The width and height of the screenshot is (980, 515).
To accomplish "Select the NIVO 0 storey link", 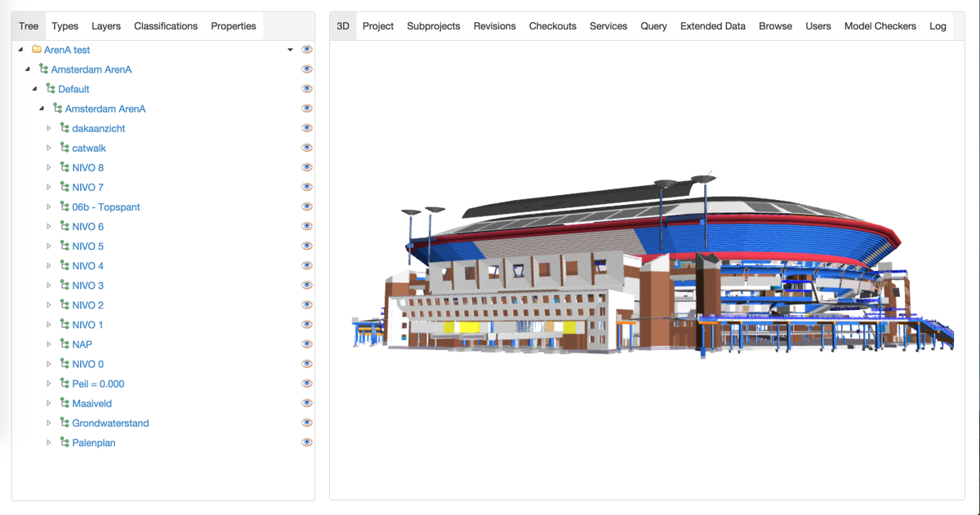I will (88, 363).
